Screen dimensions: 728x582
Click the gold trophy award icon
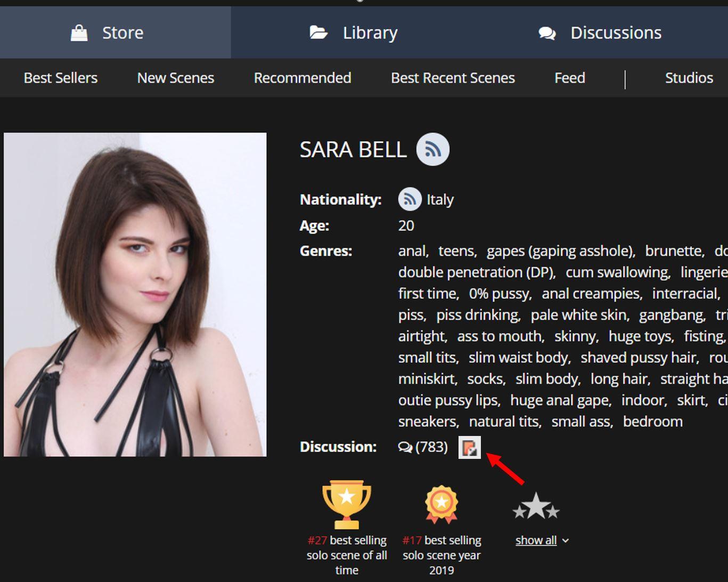tap(347, 504)
